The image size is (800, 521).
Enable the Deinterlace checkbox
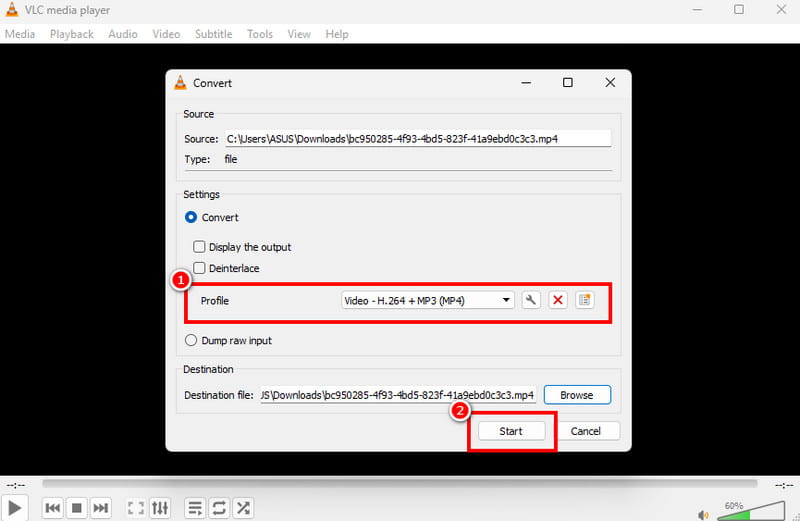pyautogui.click(x=199, y=268)
